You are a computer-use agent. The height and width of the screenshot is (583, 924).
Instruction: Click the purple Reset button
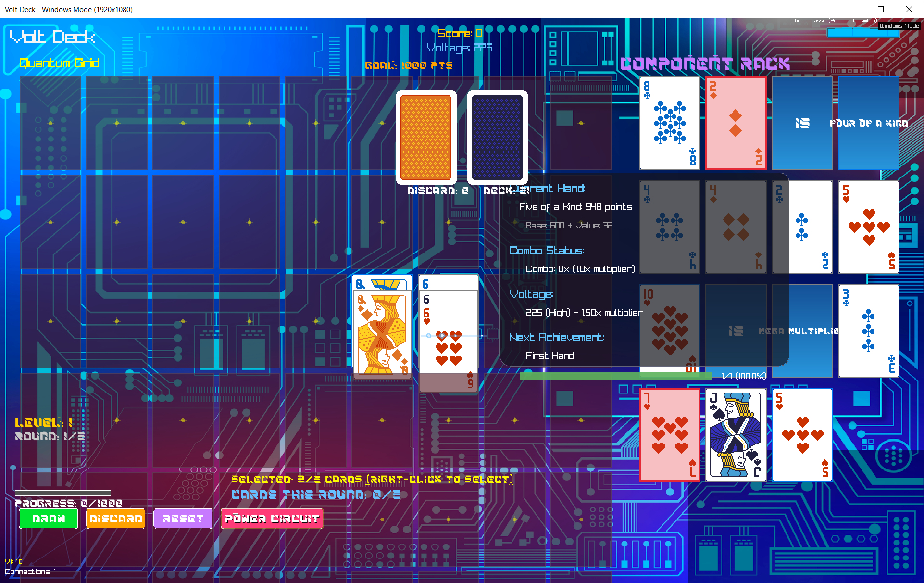pyautogui.click(x=183, y=519)
